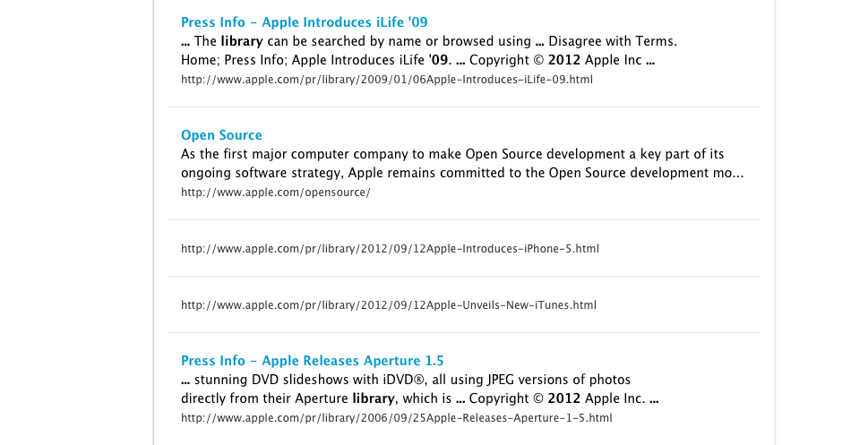Click bold 'library' in the Aperture snippet
The width and height of the screenshot is (868, 445).
374,398
